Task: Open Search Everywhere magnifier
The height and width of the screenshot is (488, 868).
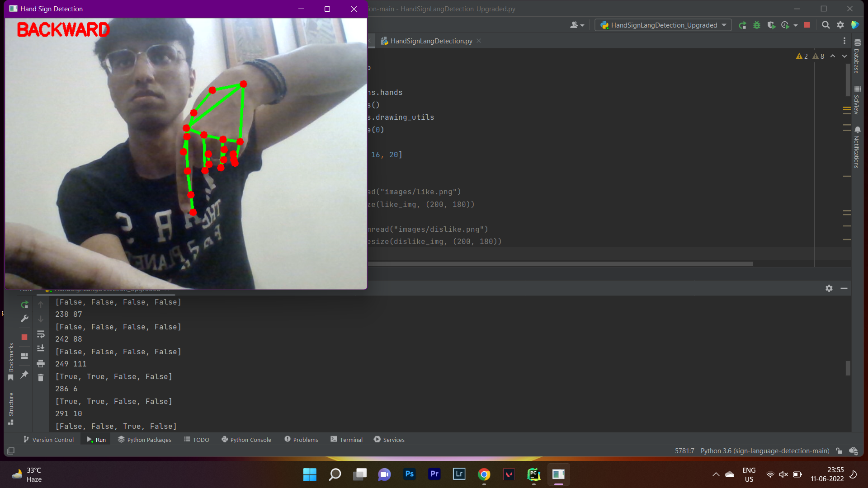Action: pyautogui.click(x=826, y=25)
